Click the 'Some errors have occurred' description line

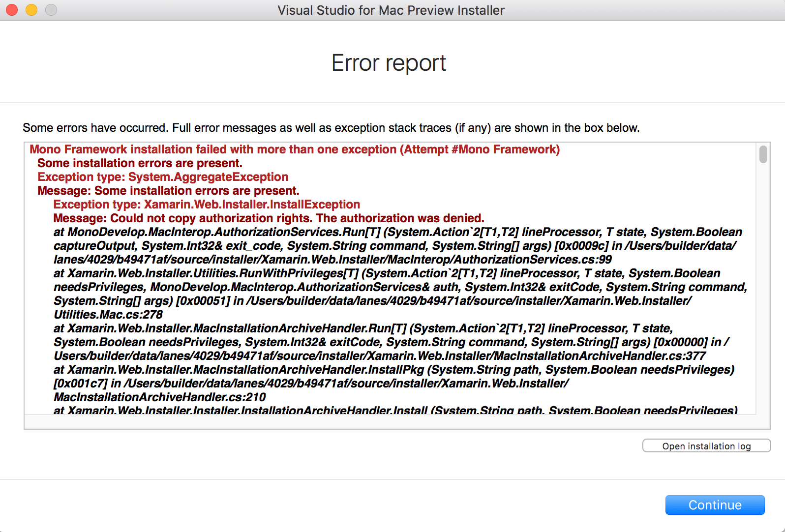pos(331,128)
